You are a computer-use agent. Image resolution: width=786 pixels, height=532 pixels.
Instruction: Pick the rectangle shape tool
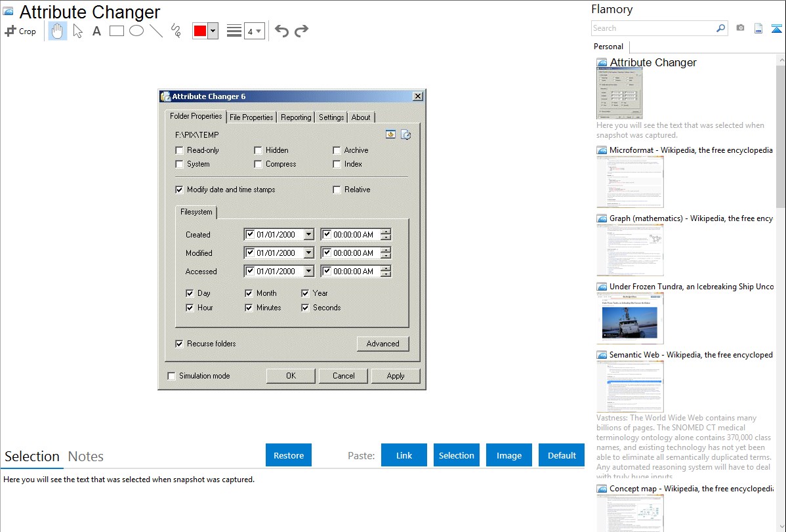116,31
